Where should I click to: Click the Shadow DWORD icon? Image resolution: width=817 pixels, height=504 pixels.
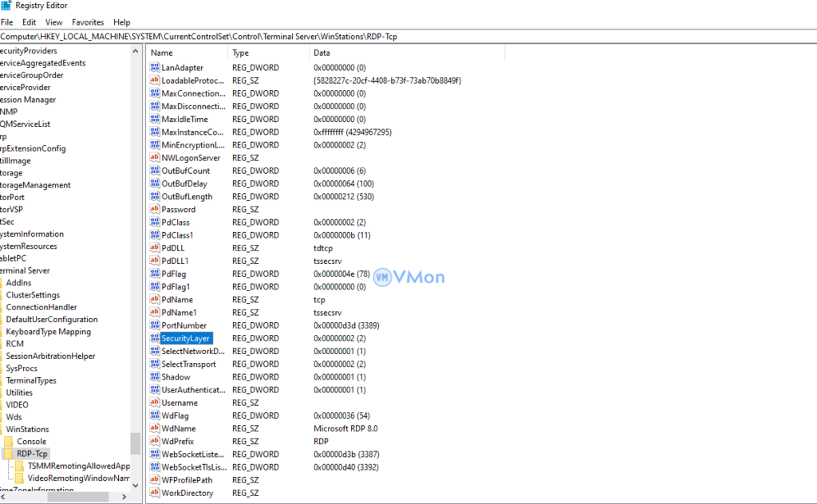[x=154, y=376]
